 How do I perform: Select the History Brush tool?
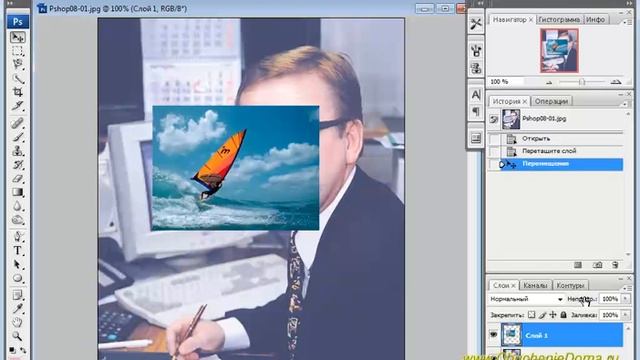pyautogui.click(x=17, y=164)
